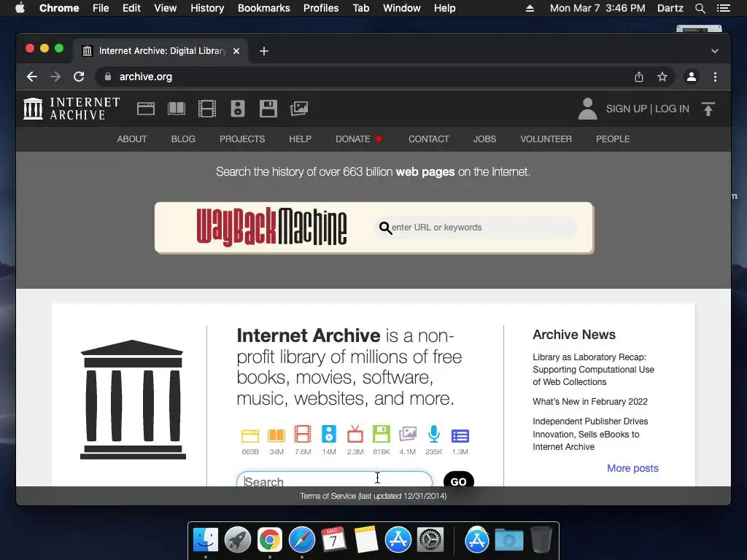Image resolution: width=747 pixels, height=560 pixels.
Task: Open the Profiles menu in menu bar
Action: 321,8
